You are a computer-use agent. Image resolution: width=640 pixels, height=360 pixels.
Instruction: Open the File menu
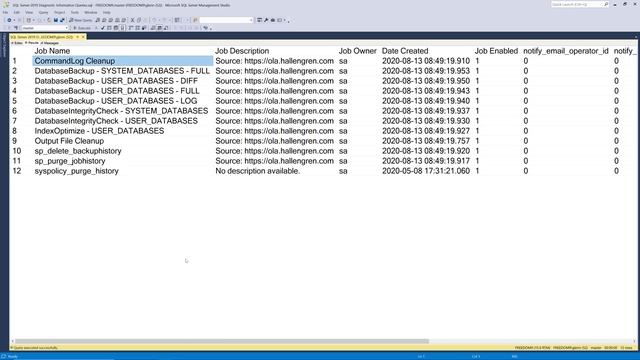tap(5, 12)
